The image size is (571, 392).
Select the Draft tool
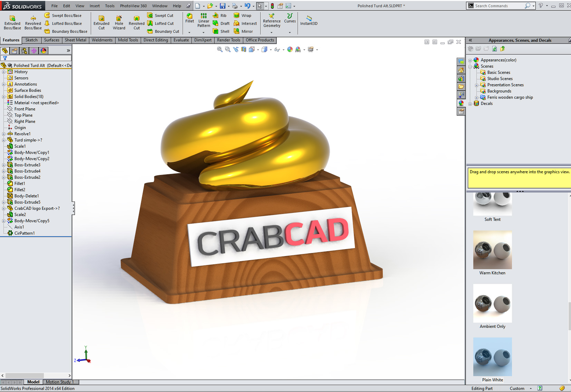pos(221,23)
